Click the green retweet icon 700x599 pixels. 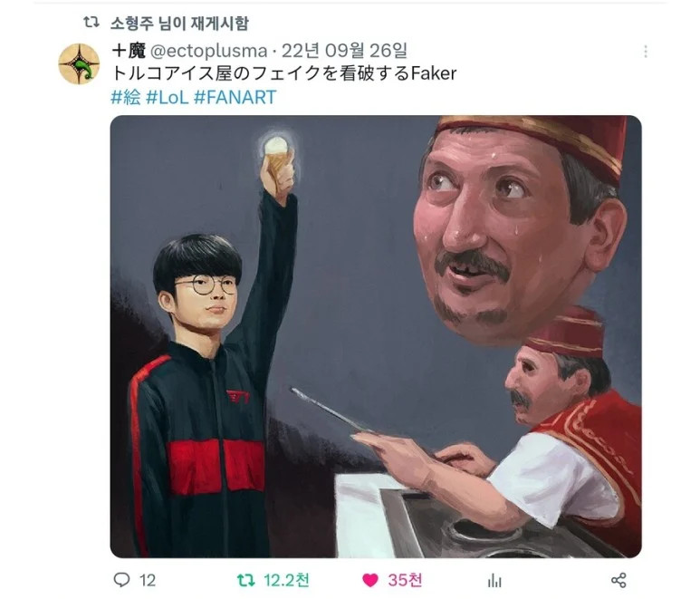245,580
